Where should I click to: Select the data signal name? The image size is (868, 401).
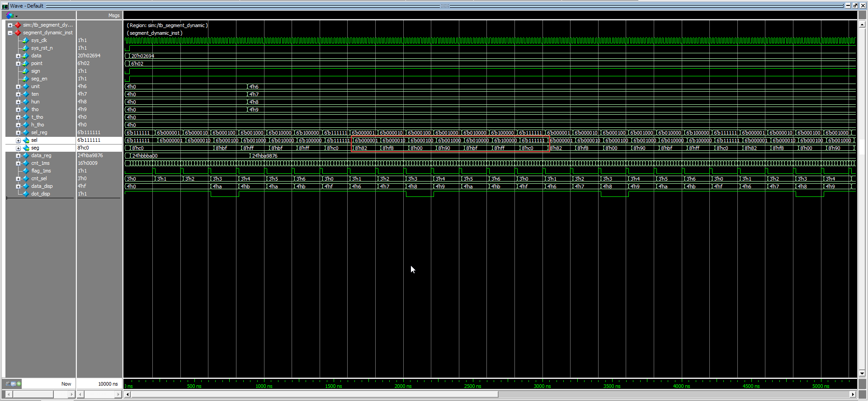[x=36, y=56]
